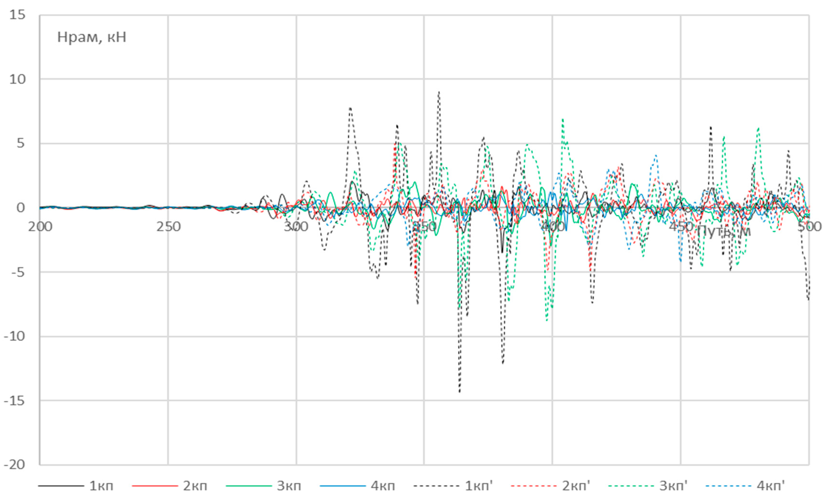
Task: Click the 500 label on horizontal axis
Action: pyautogui.click(x=809, y=227)
